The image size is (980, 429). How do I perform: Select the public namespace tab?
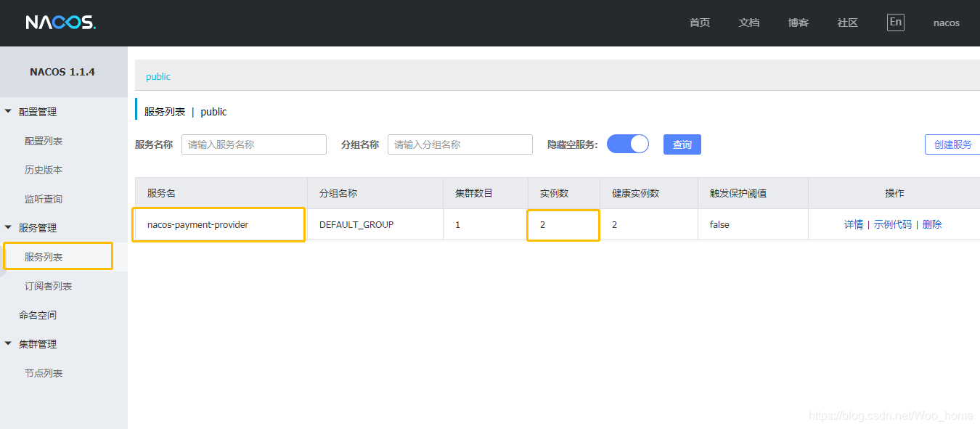[158, 76]
